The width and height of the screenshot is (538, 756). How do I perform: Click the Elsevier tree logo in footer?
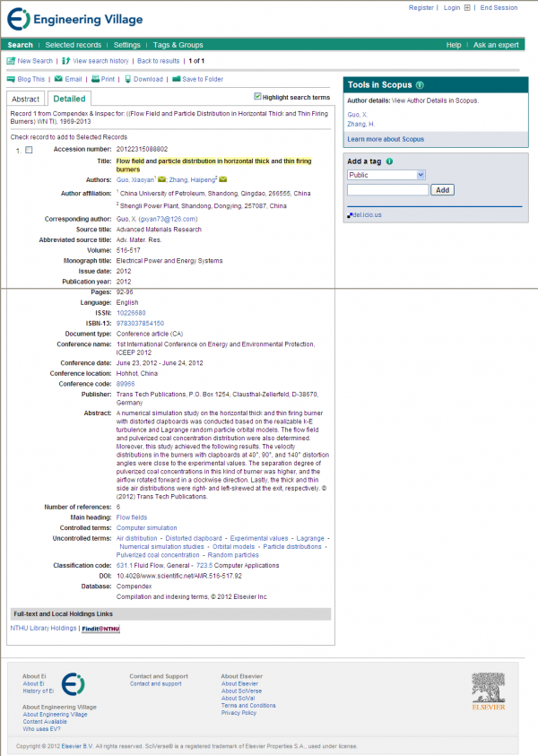[489, 691]
